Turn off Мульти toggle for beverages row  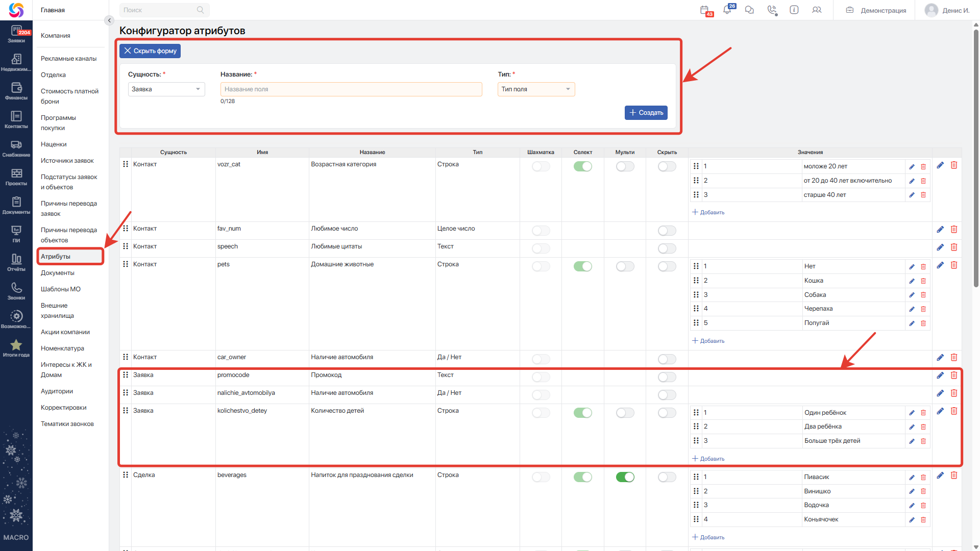pyautogui.click(x=625, y=477)
